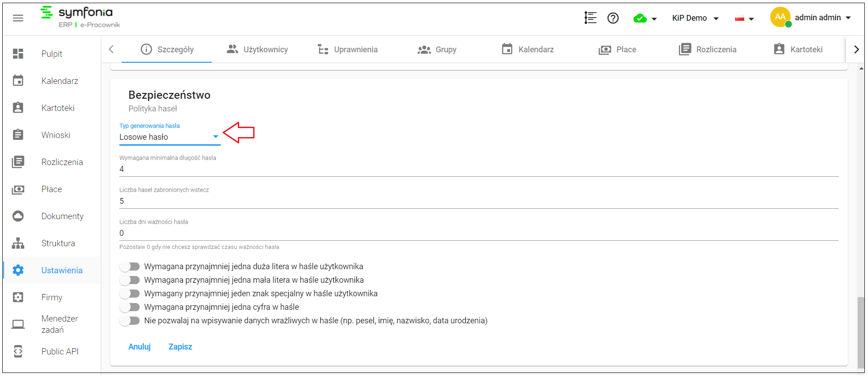Click the Rozliczenia icon in sidebar
This screenshot has width=868, height=377.
click(18, 162)
